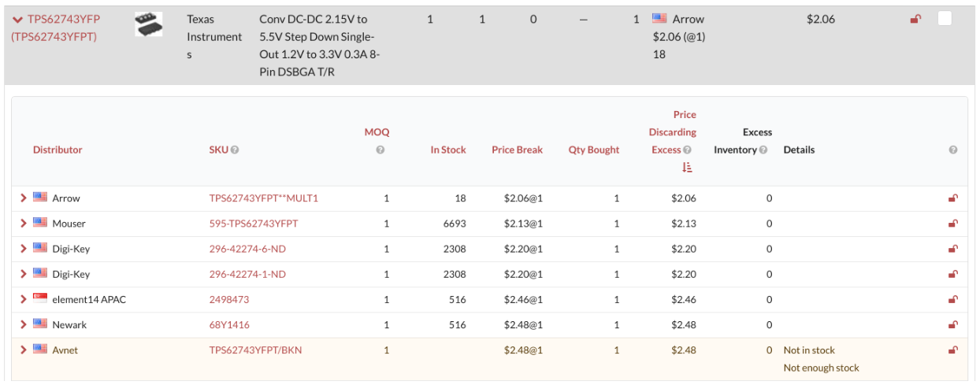Click the red unlock icon in TPS62743YFP part row
Screen dimensions: 980x385
click(915, 20)
